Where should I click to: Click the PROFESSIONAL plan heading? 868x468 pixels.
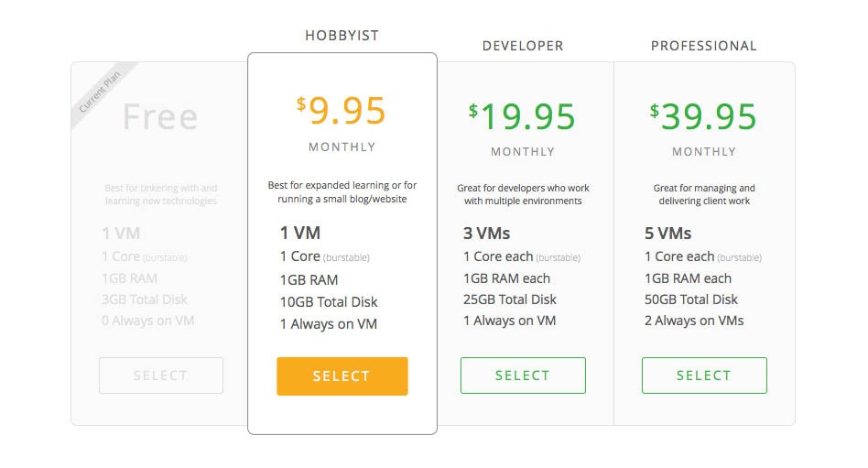703,46
